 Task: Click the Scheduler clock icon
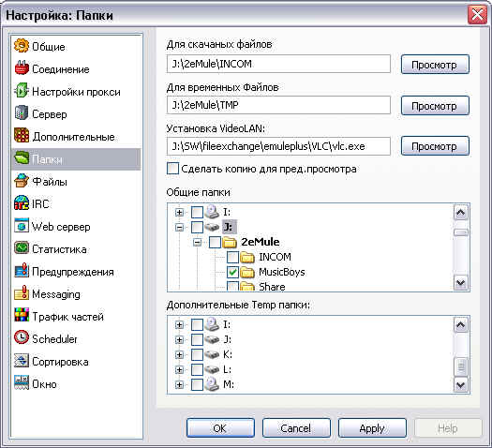coord(22,338)
